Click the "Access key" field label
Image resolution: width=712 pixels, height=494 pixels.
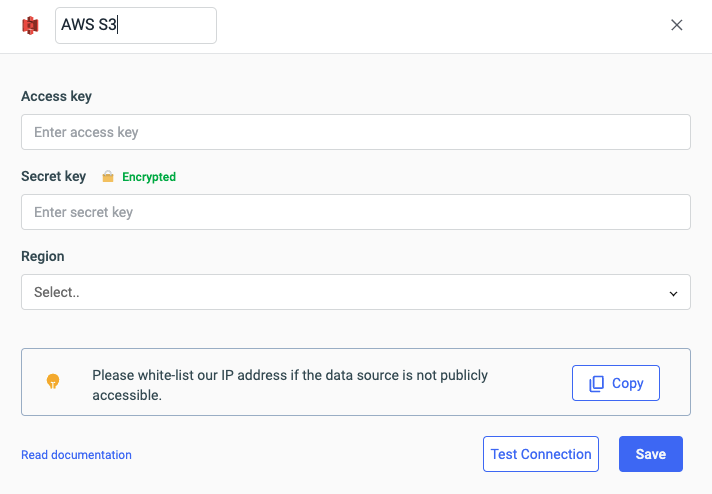tap(56, 96)
